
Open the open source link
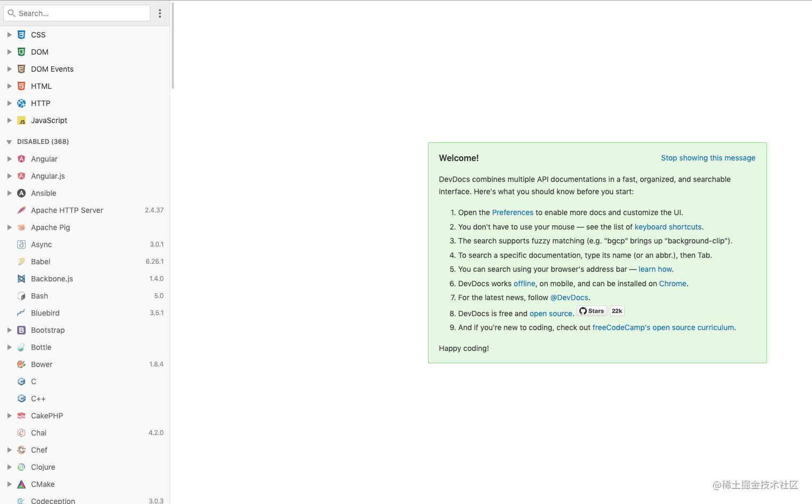pos(550,314)
